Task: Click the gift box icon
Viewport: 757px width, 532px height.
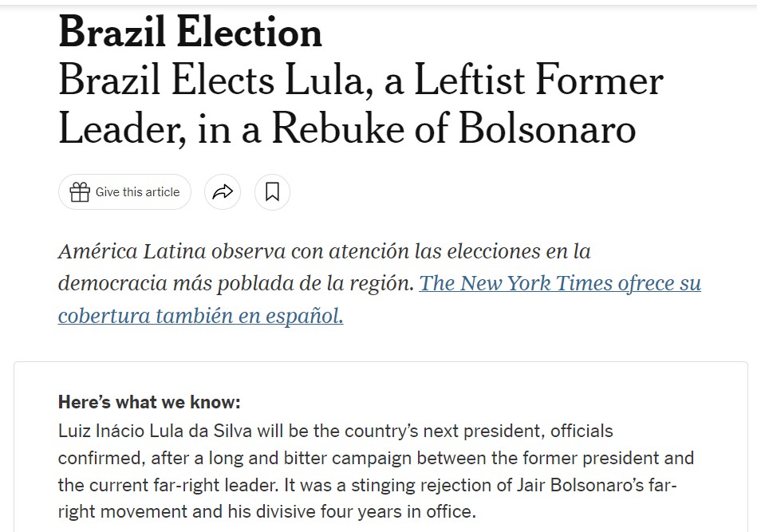Action: tap(80, 192)
